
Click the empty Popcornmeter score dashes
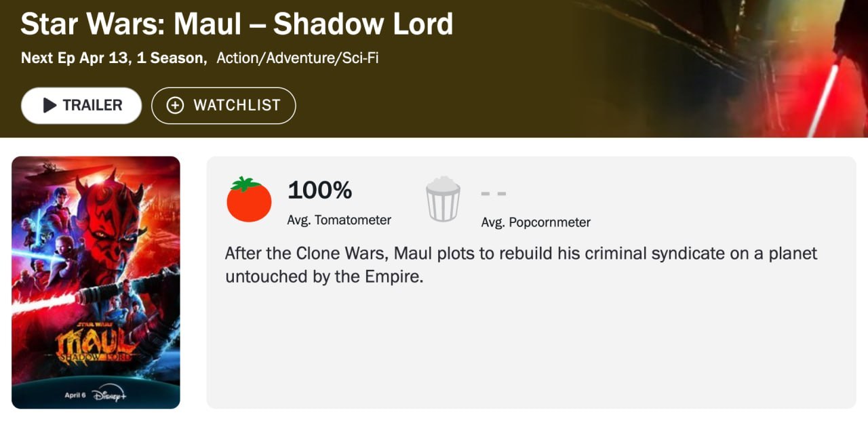494,194
